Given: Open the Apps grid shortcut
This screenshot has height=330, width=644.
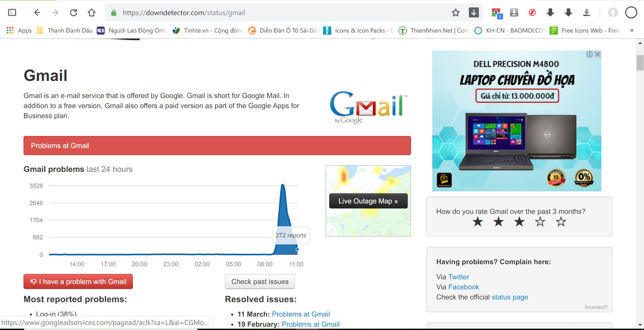Looking at the screenshot, I should point(19,31).
